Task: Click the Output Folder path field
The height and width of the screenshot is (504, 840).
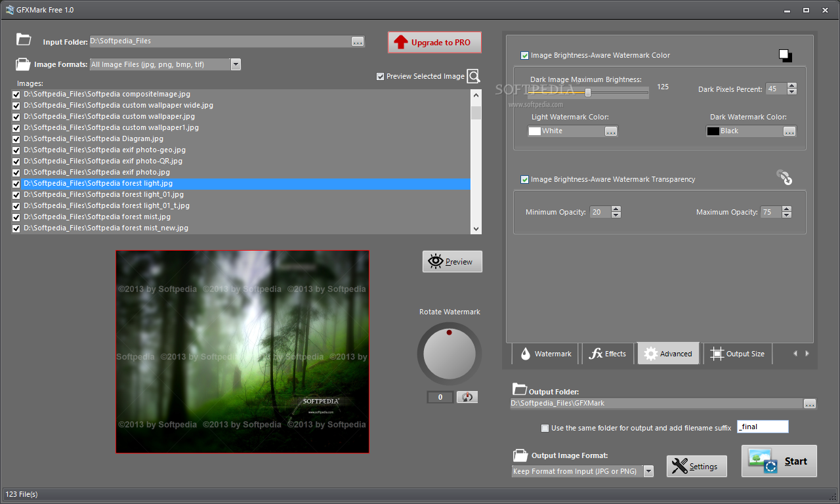Action: (x=657, y=404)
